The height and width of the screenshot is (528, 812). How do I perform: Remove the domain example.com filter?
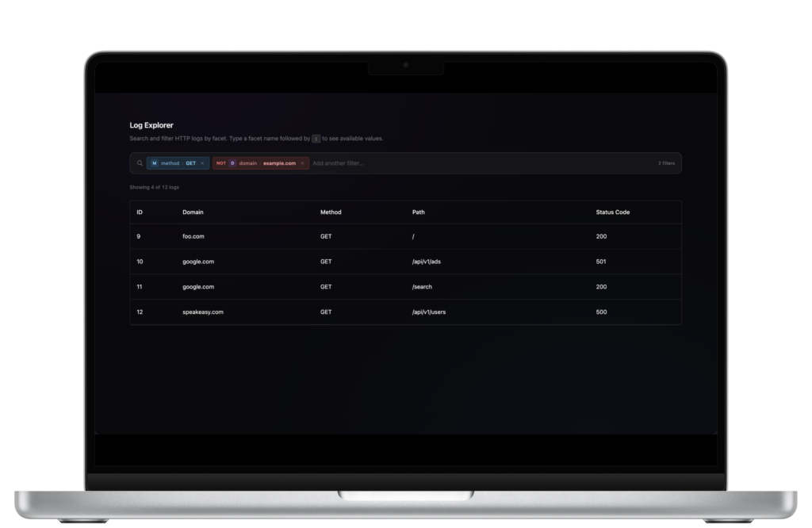click(302, 163)
